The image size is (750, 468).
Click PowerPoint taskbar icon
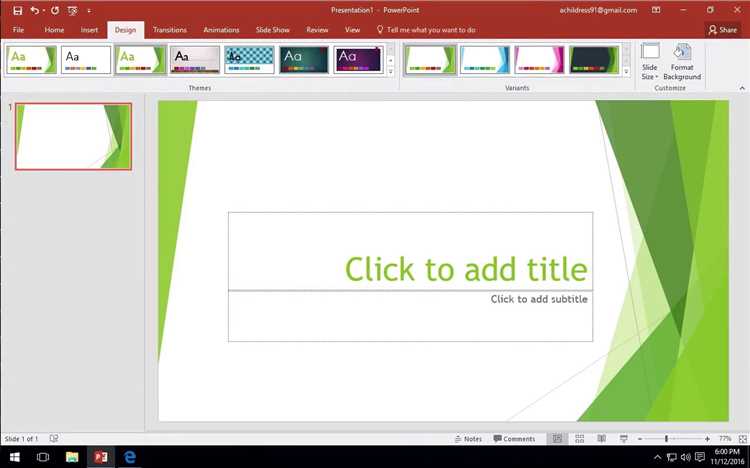(x=101, y=457)
